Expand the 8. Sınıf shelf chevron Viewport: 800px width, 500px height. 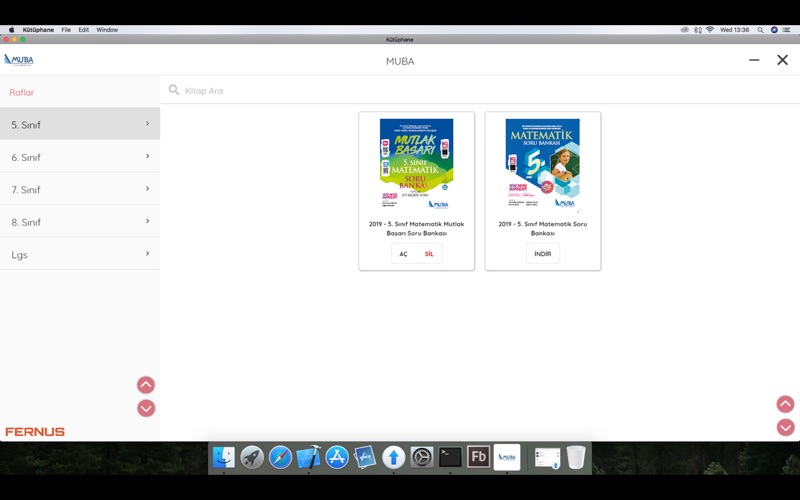point(147,221)
